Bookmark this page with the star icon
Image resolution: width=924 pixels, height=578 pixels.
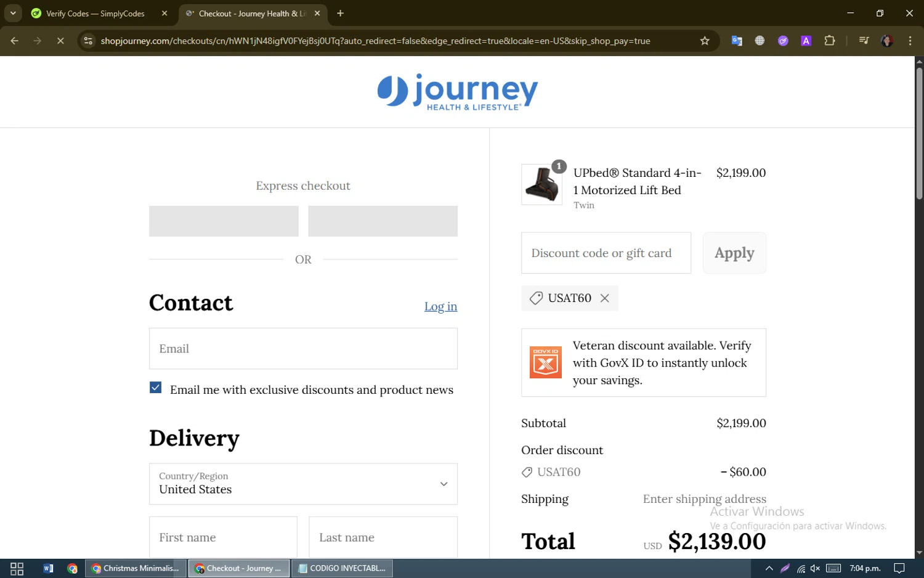coord(705,41)
